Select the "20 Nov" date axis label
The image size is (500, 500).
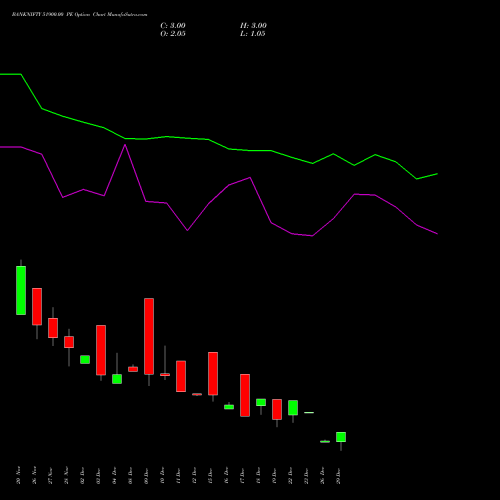coord(18,475)
